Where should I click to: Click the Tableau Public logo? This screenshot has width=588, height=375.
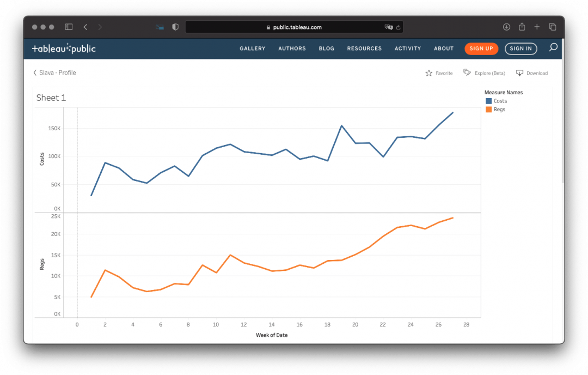coord(64,49)
